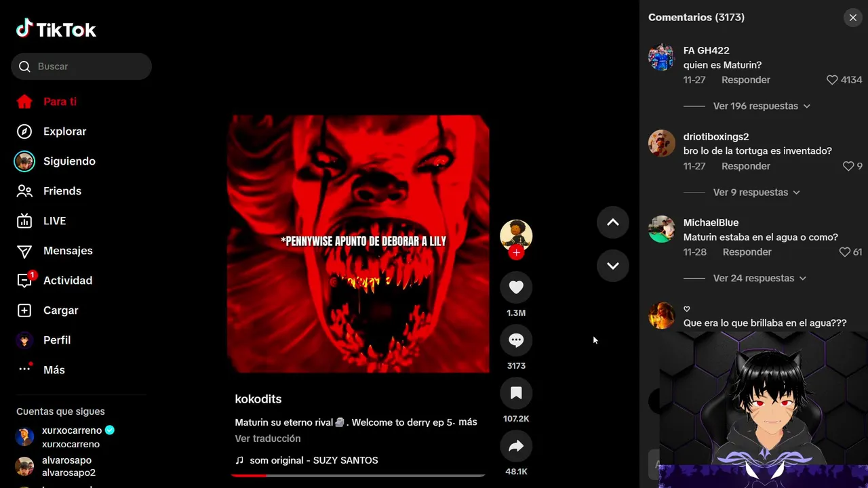Like driotiboxings2's comment
The image size is (868, 488).
[x=848, y=166]
